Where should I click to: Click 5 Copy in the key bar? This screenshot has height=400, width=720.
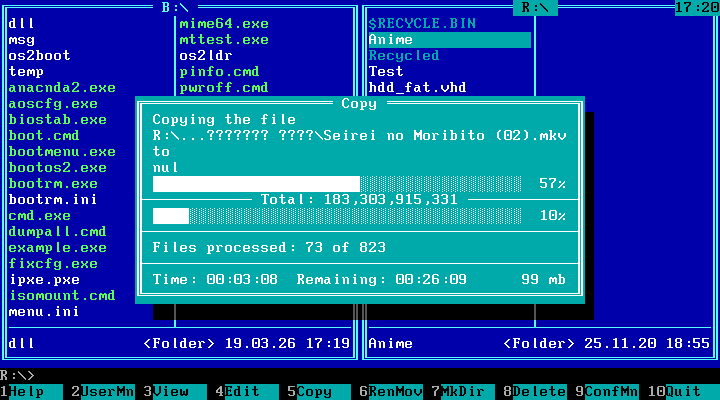click(322, 392)
